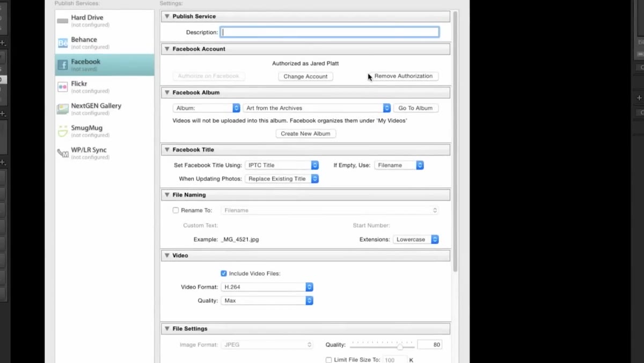The width and height of the screenshot is (644, 363).
Task: Choose NextGEN Gallery in Publish Services
Action: pyautogui.click(x=105, y=109)
